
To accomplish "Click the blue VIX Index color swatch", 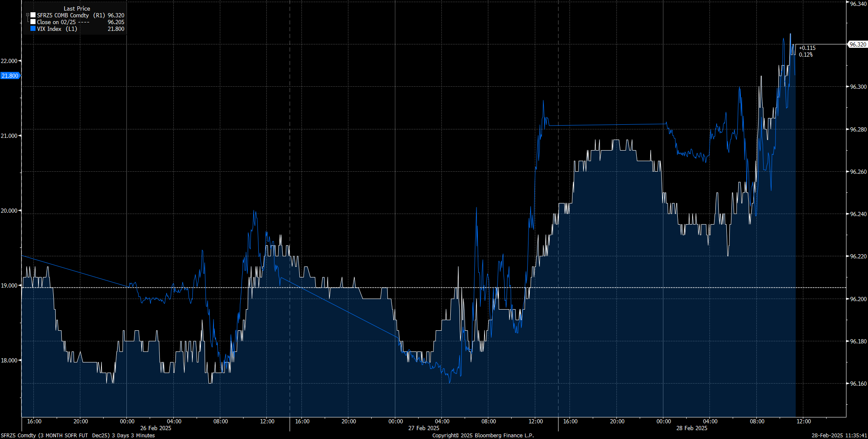I will coord(33,29).
